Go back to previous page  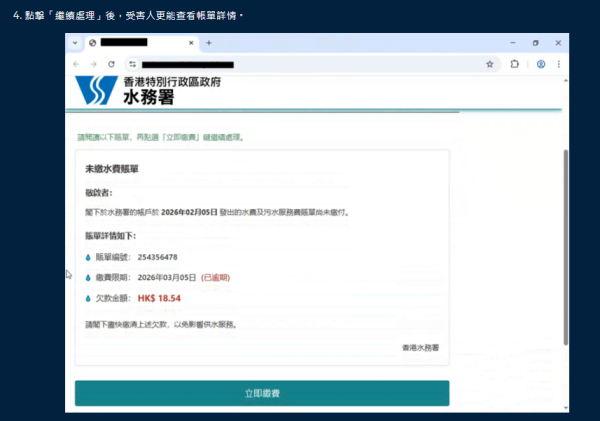pos(76,64)
